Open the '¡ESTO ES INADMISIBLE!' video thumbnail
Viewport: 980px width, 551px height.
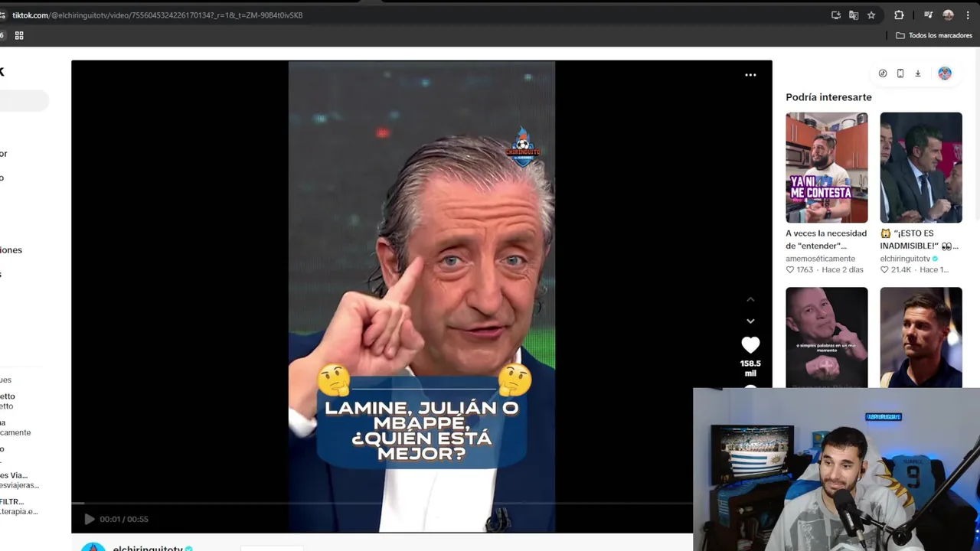[920, 168]
